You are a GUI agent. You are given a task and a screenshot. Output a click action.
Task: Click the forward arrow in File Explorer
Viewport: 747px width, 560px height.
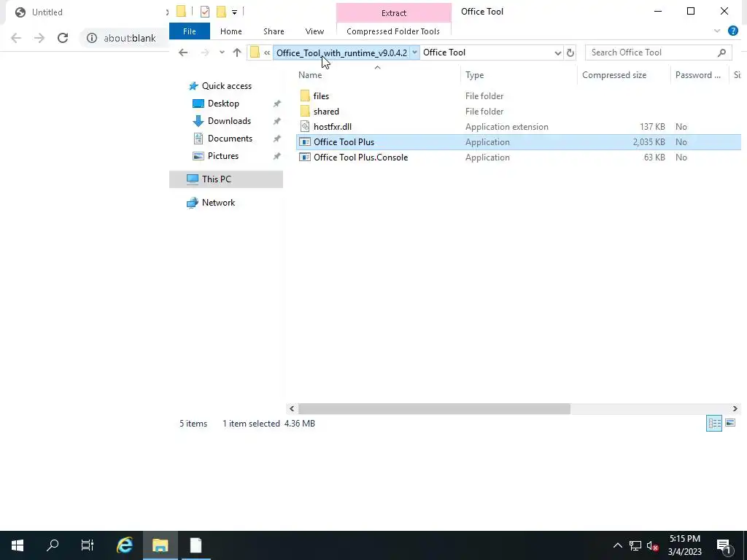click(205, 52)
